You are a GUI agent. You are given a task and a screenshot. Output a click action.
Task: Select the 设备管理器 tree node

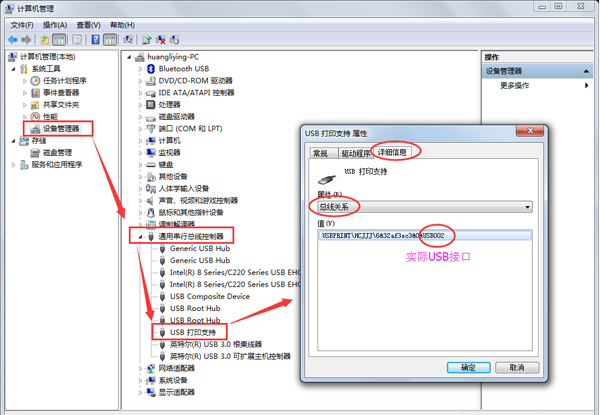pos(60,129)
